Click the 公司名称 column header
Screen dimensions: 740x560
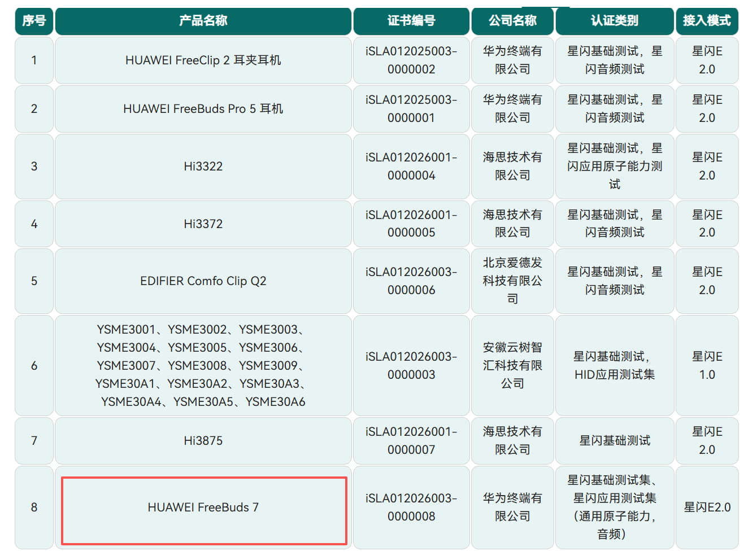coord(512,21)
